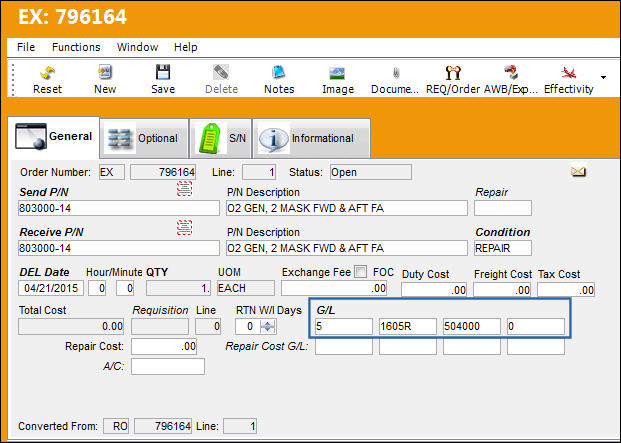This screenshot has width=621, height=443.
Task: Open the Functions menu
Action: click(x=76, y=47)
